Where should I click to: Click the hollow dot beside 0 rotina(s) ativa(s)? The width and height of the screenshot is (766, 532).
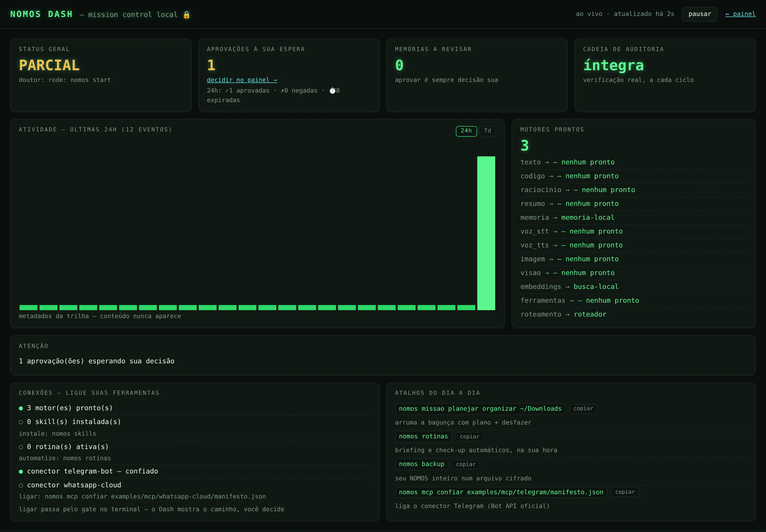(21, 447)
